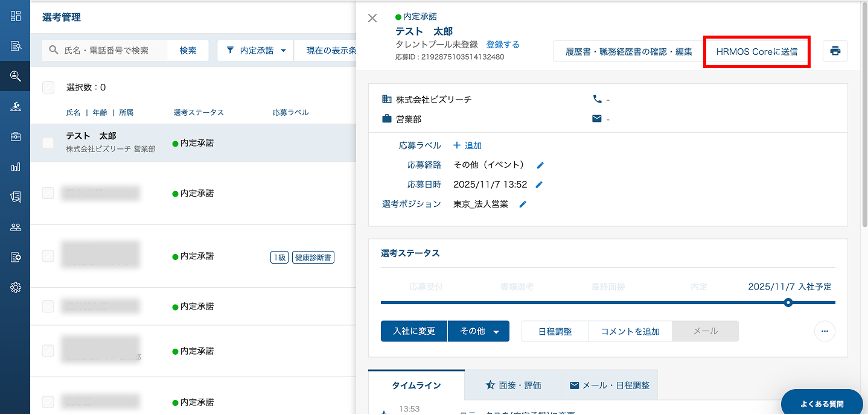Click HRMOS Coreに送信 button

757,52
